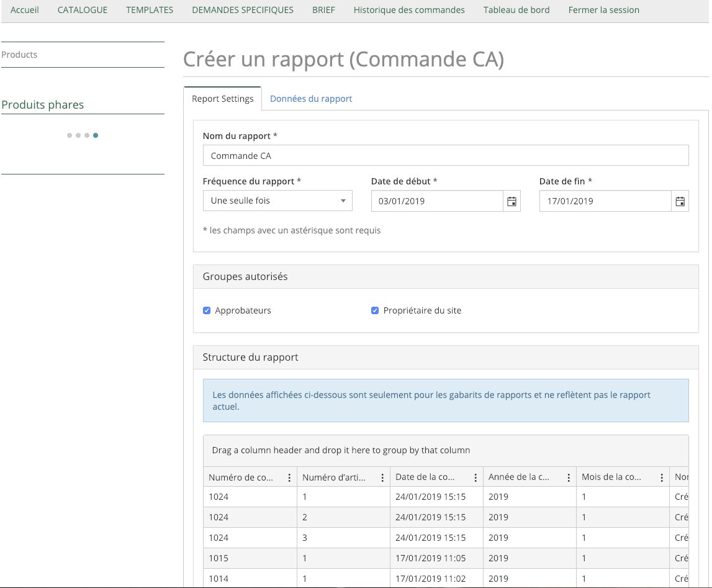Image resolution: width=712 pixels, height=588 pixels.
Task: Select order number cell 1015
Action: (x=250, y=558)
